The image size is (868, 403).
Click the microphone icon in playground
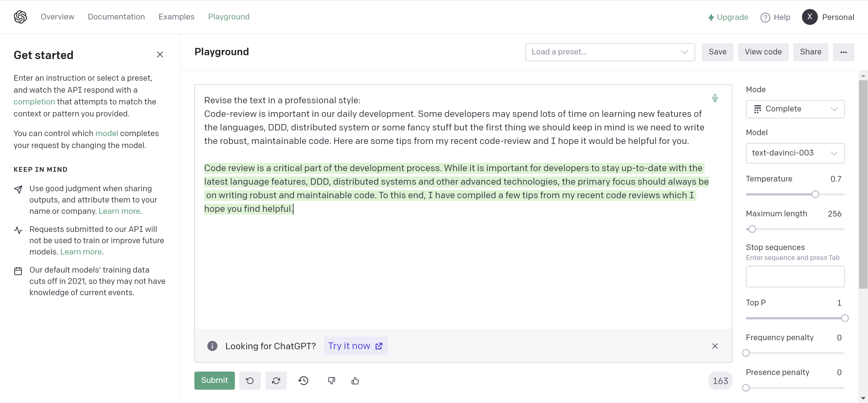point(715,98)
